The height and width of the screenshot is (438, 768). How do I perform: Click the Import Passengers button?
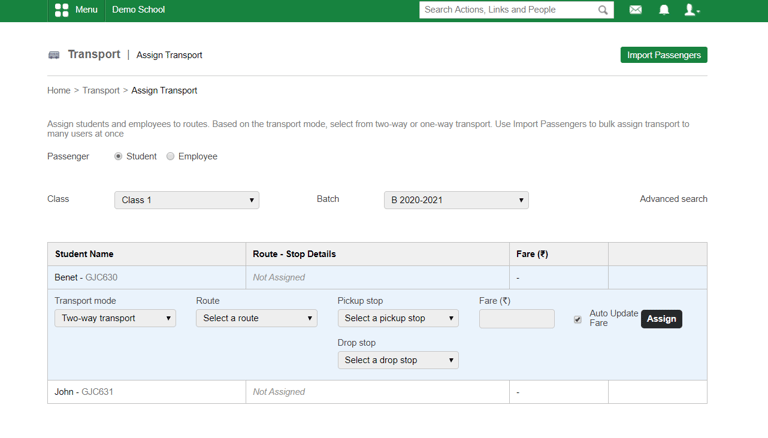(664, 55)
